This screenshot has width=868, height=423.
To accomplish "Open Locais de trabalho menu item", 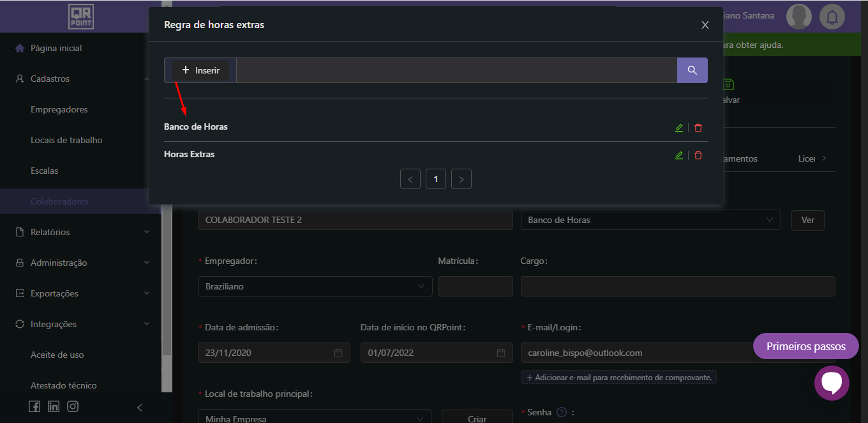I will coord(66,140).
